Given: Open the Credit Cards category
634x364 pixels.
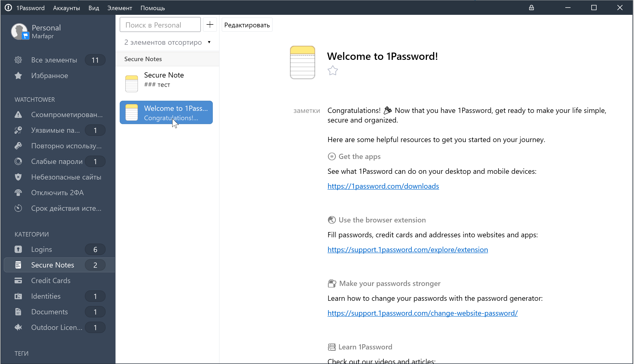Looking at the screenshot, I should coord(51,280).
